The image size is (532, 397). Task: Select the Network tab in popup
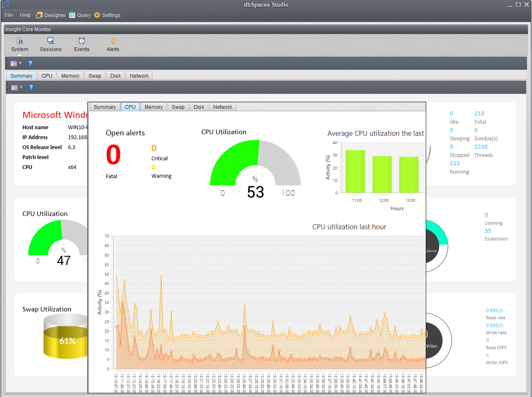(222, 107)
